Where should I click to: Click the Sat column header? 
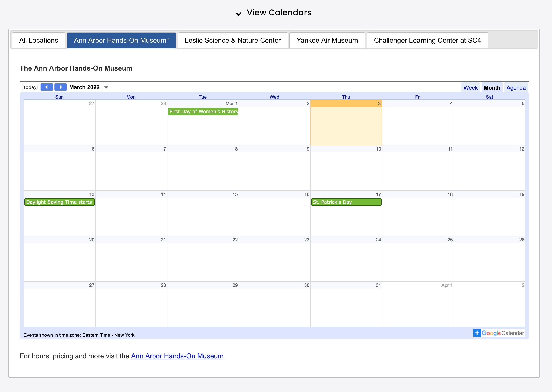(x=489, y=97)
